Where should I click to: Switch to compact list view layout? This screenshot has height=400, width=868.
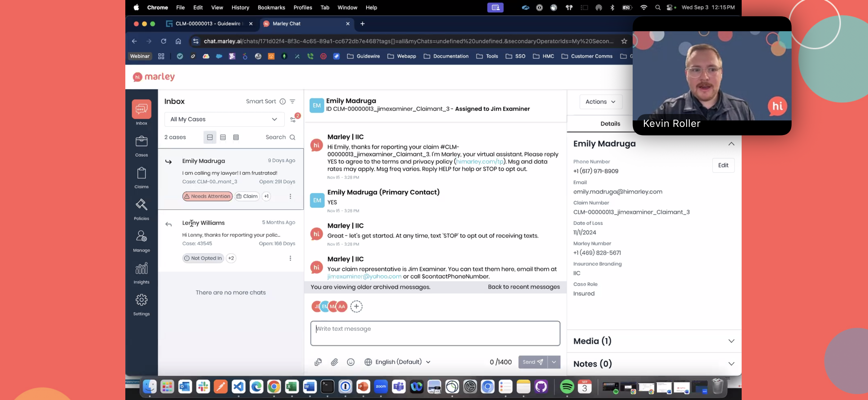tap(236, 137)
